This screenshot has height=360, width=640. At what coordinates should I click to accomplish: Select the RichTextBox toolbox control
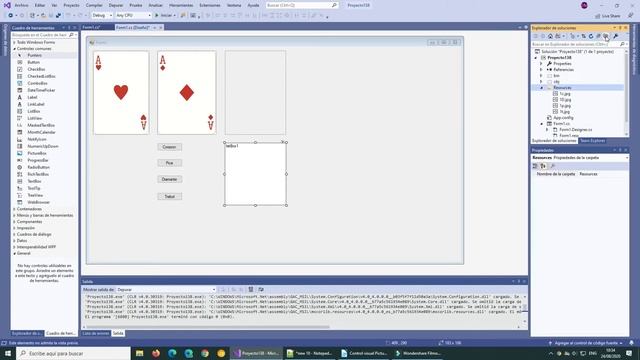coord(38,174)
